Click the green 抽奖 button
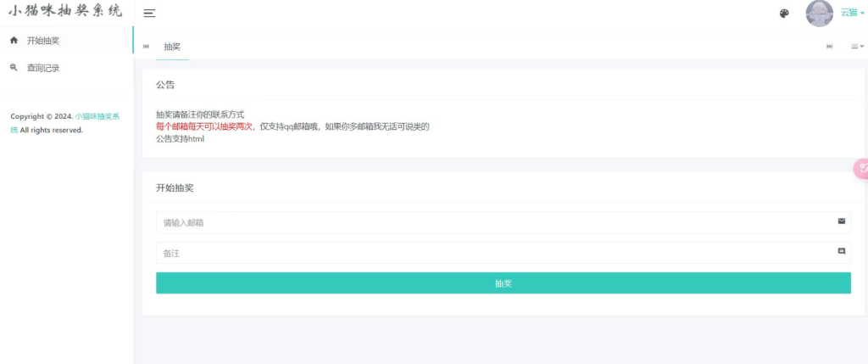Screen dimensions: 868x364 pyautogui.click(x=504, y=283)
